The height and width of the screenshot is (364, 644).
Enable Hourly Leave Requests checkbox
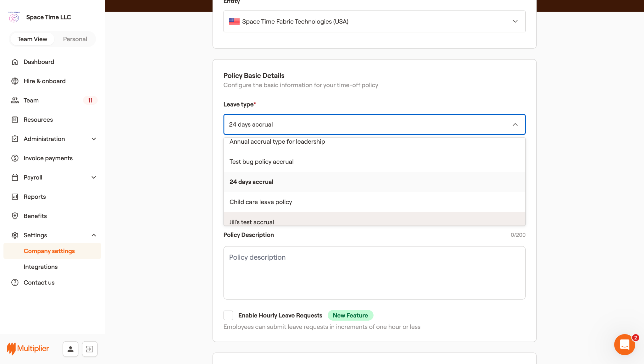tap(228, 315)
